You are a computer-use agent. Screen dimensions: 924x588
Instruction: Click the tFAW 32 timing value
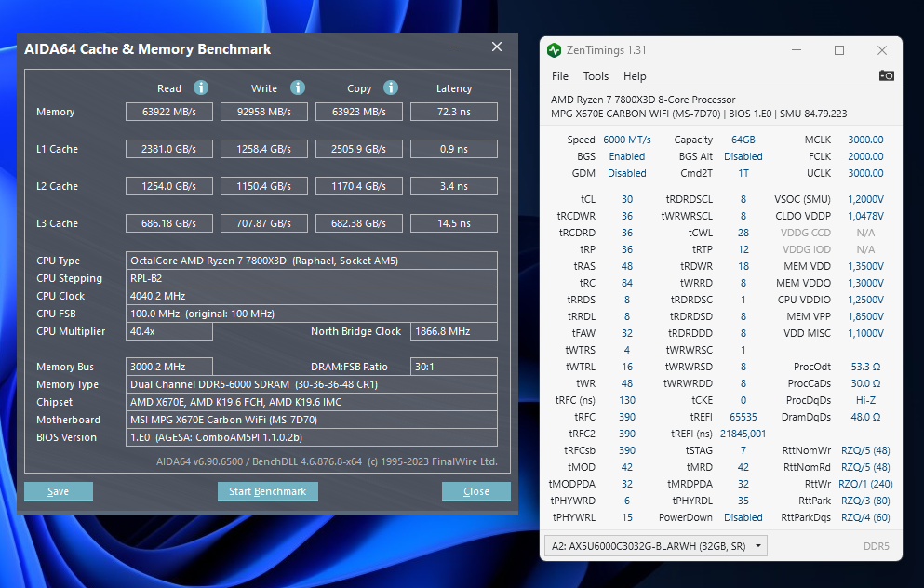tap(627, 333)
